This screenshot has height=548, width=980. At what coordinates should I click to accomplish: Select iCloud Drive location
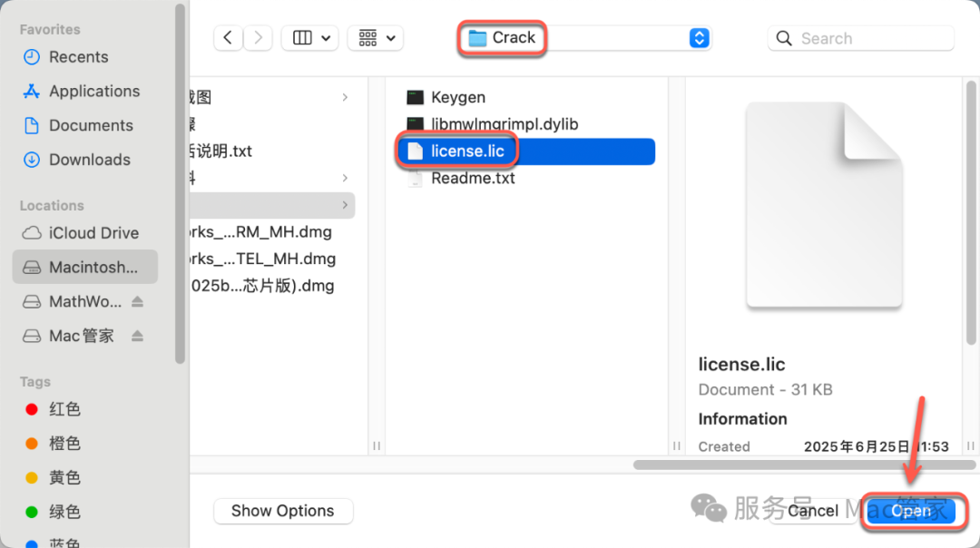pyautogui.click(x=93, y=233)
